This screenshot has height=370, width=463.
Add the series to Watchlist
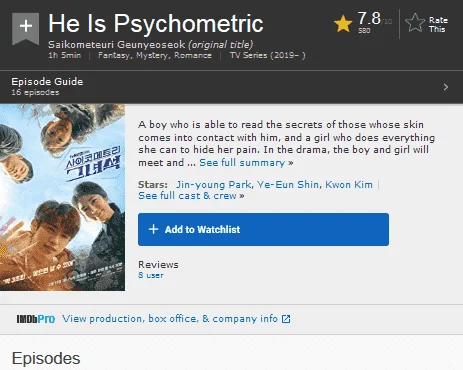[263, 229]
